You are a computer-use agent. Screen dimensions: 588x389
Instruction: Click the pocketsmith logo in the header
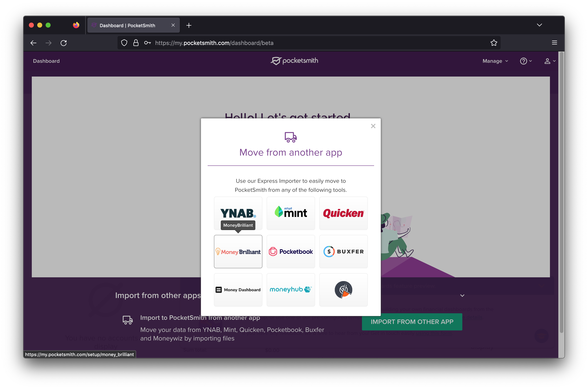(294, 61)
